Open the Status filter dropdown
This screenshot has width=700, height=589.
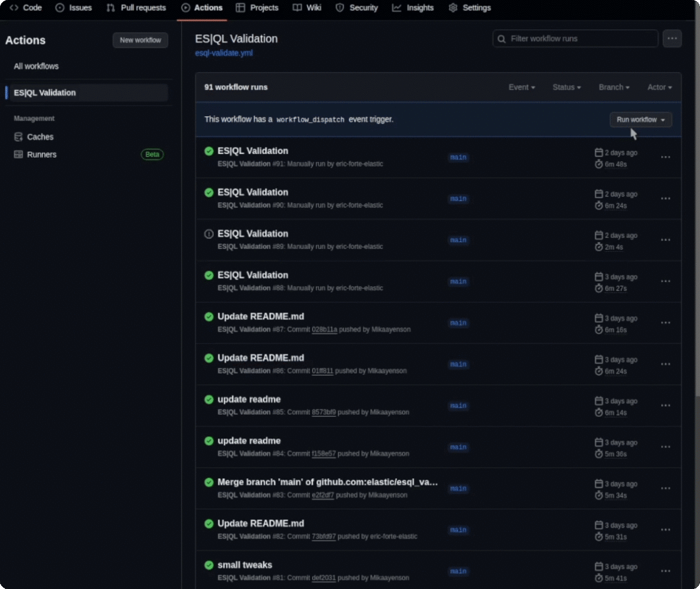coord(566,87)
